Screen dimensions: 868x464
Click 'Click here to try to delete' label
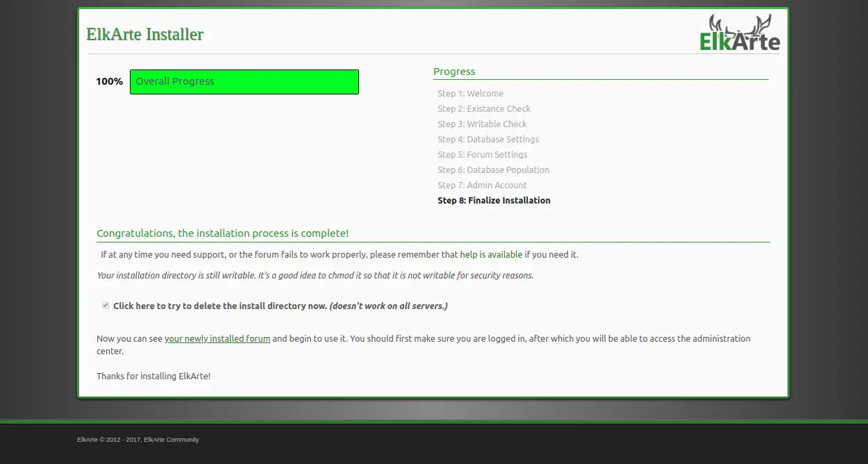(x=281, y=306)
